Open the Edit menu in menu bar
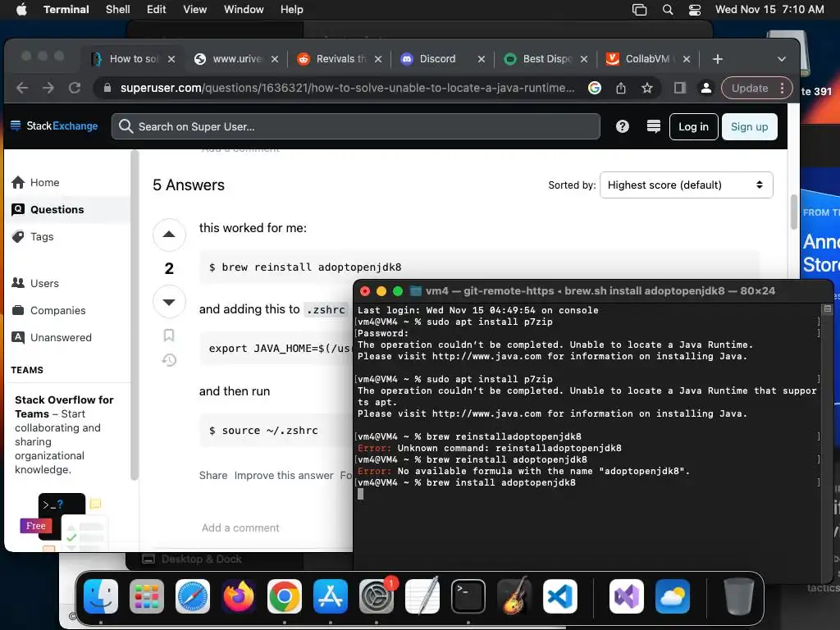 tap(156, 10)
